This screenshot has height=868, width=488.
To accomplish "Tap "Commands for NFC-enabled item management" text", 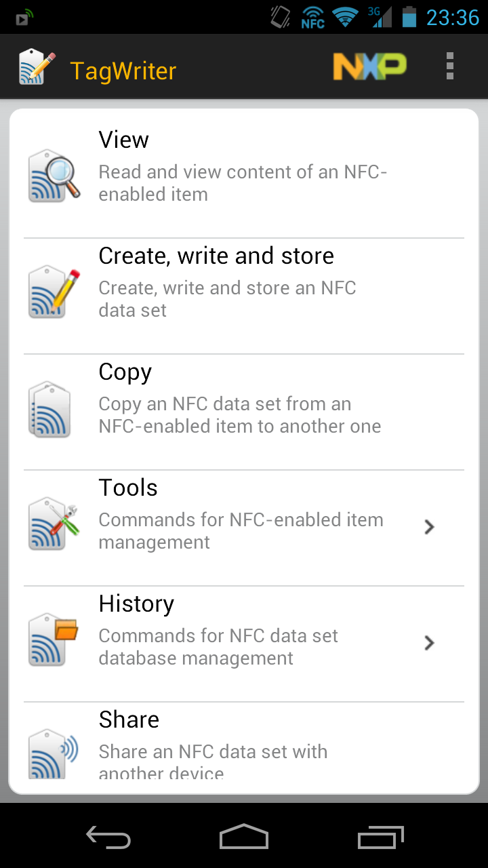I will pyautogui.click(x=241, y=531).
